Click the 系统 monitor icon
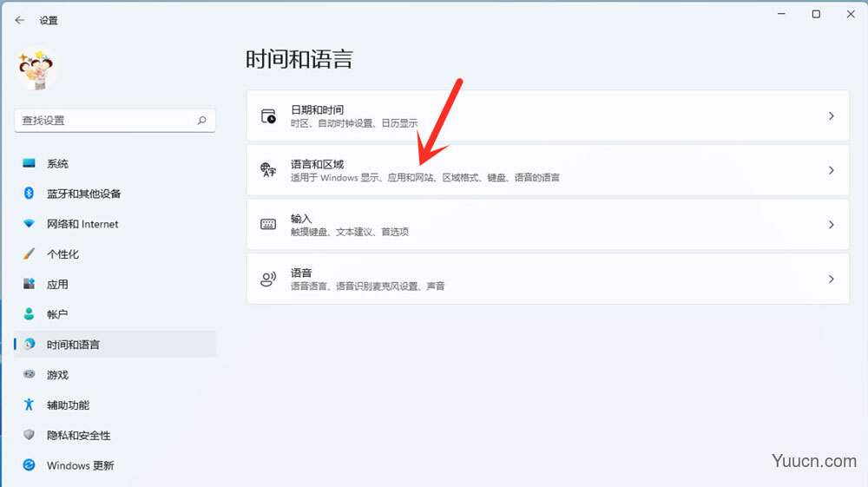Image resolution: width=868 pixels, height=487 pixels. point(29,163)
